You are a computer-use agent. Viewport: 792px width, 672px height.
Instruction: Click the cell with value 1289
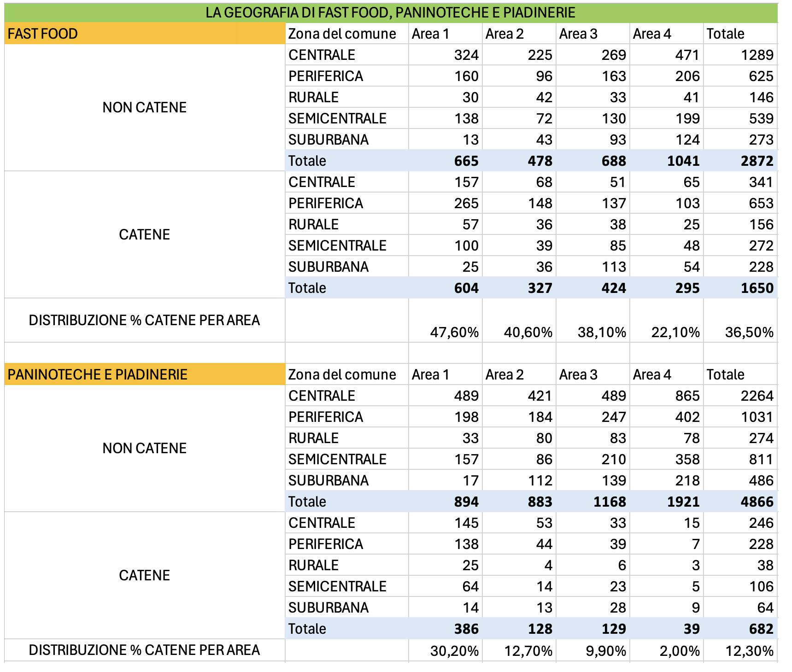[740, 55]
